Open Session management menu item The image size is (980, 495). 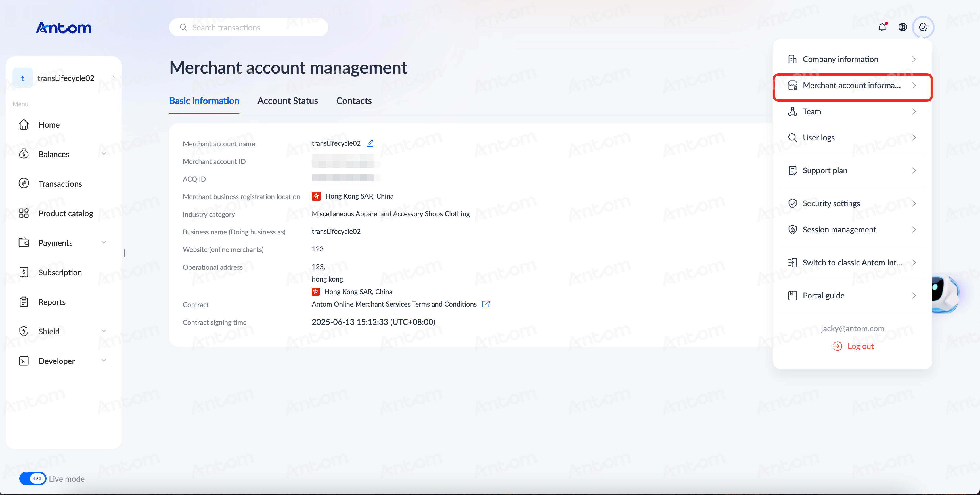tap(853, 230)
